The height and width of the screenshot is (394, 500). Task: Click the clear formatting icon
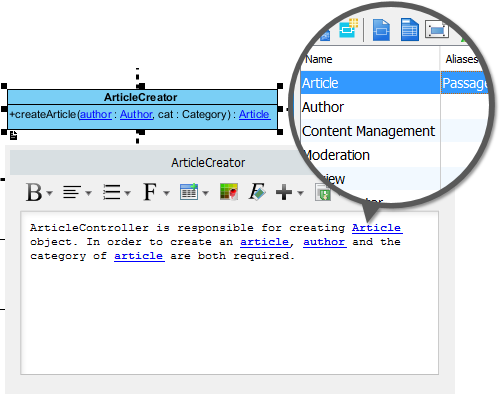(257, 192)
